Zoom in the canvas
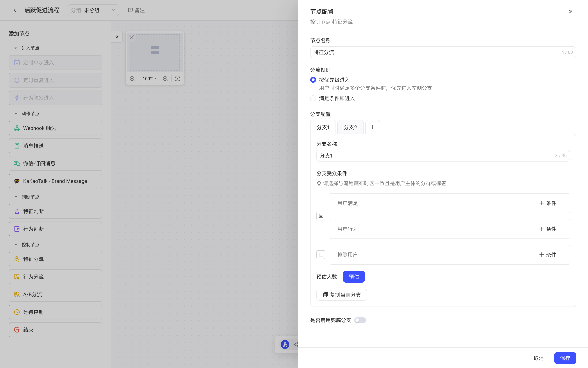This screenshot has height=368, width=588. (x=165, y=79)
